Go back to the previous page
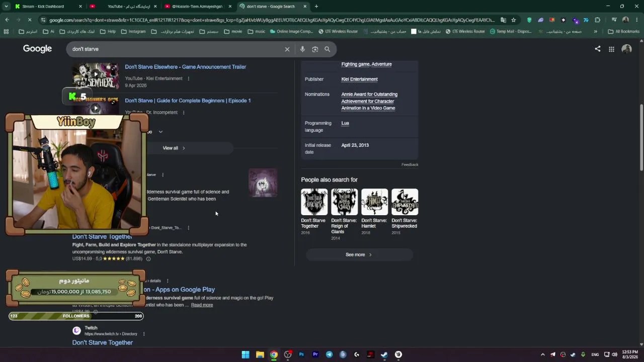644x362 pixels. pos(7,20)
